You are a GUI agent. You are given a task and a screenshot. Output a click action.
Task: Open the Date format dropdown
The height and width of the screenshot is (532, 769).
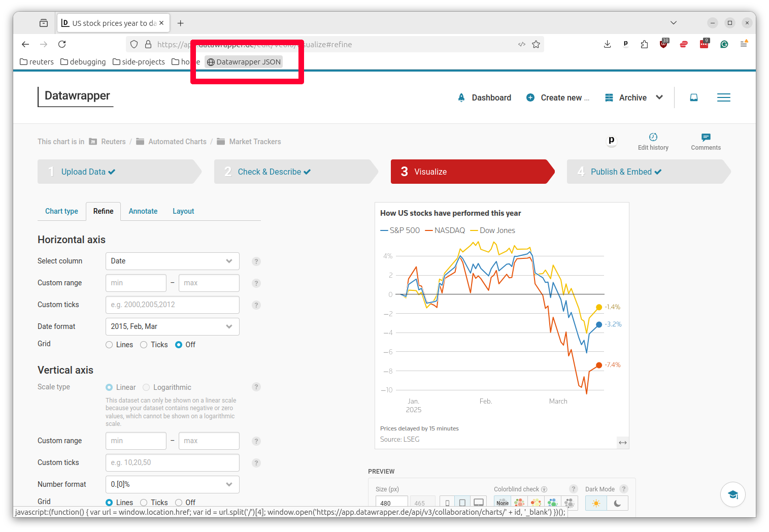[x=173, y=326]
